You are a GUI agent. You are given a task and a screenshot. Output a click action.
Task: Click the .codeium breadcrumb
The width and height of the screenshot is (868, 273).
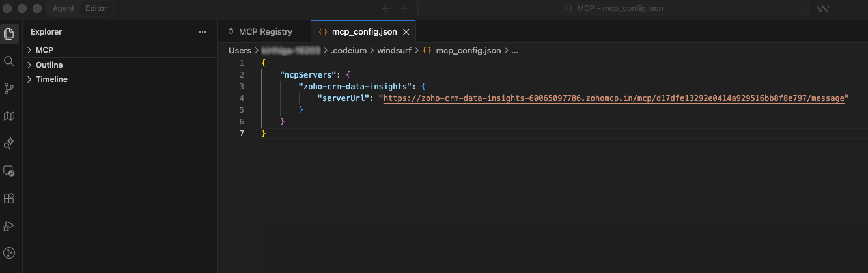(349, 50)
